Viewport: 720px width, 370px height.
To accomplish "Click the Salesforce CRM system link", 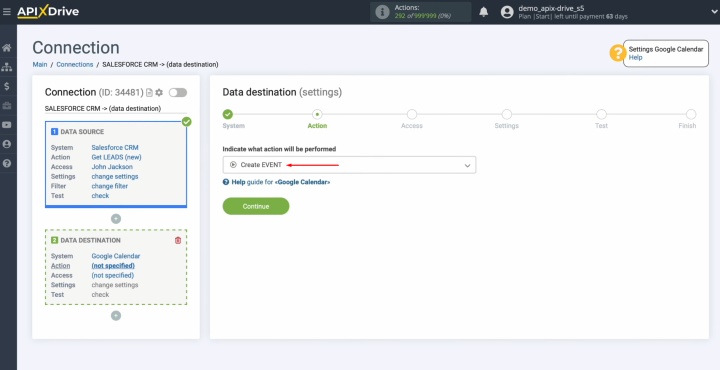I will pyautogui.click(x=115, y=148).
